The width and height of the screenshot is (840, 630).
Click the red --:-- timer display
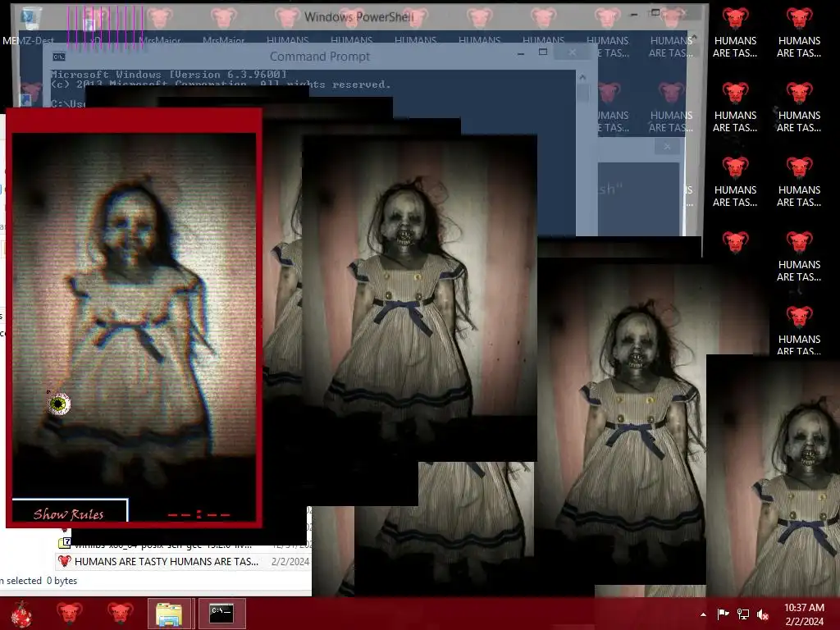199,515
